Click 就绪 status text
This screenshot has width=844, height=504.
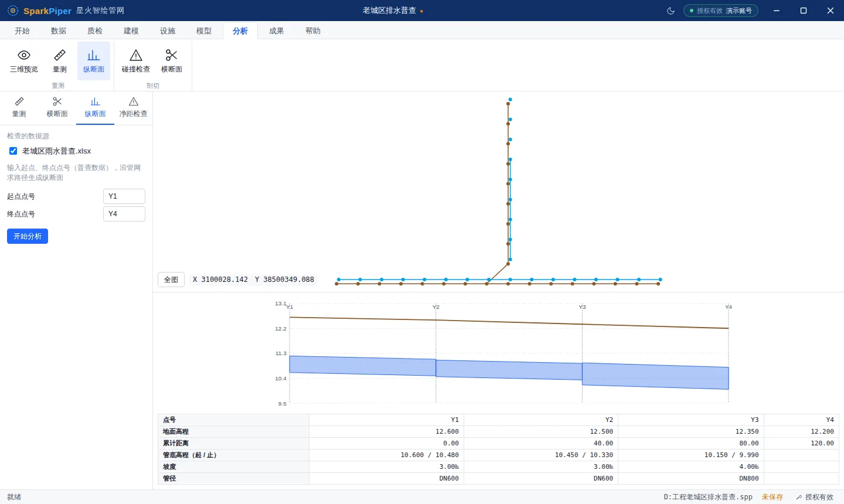point(14,497)
